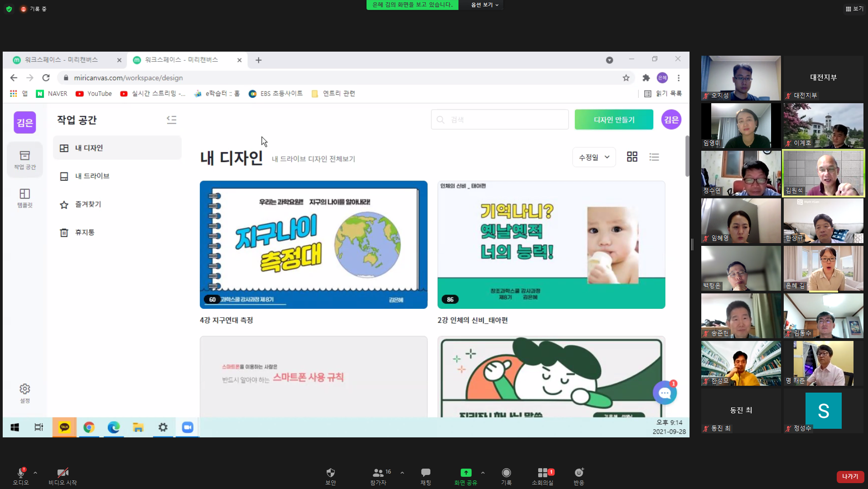868x489 pixels.
Task: Open the chat support bubble
Action: (x=665, y=393)
